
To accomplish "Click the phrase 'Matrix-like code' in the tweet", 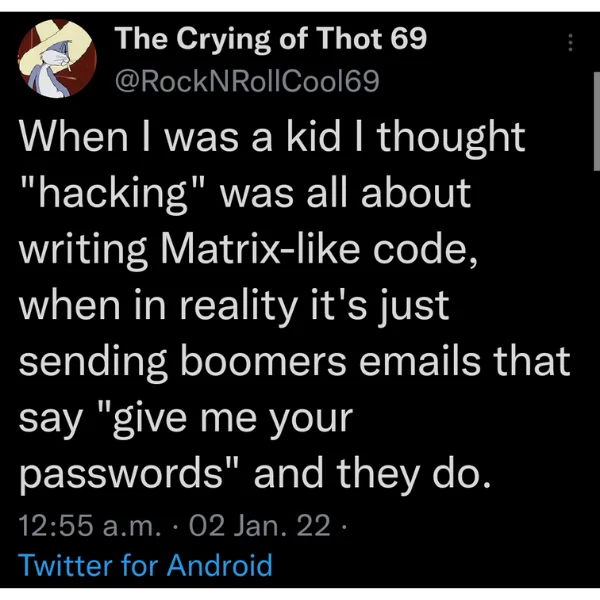I will (x=318, y=249).
